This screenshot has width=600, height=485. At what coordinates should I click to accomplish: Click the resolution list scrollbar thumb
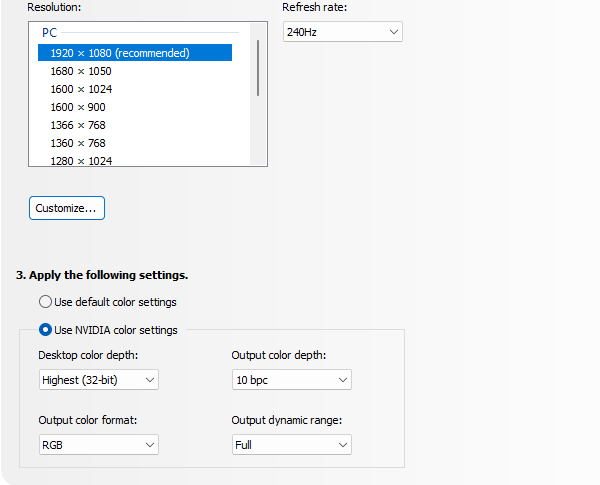(x=258, y=68)
